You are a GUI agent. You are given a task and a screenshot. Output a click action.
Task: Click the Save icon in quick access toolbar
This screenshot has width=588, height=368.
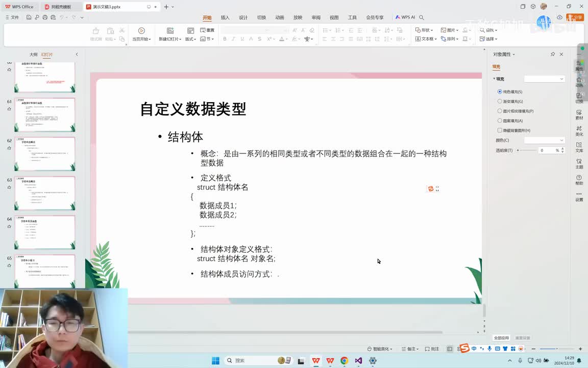(29, 17)
